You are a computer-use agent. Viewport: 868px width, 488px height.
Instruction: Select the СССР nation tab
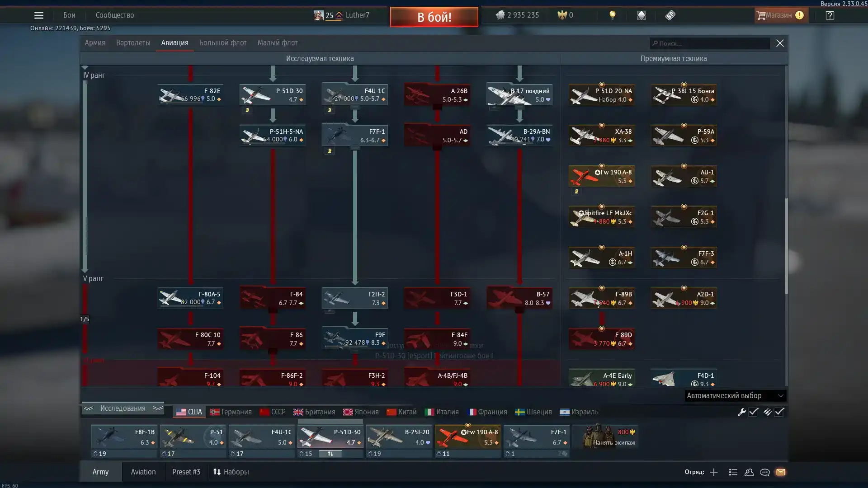click(x=273, y=412)
